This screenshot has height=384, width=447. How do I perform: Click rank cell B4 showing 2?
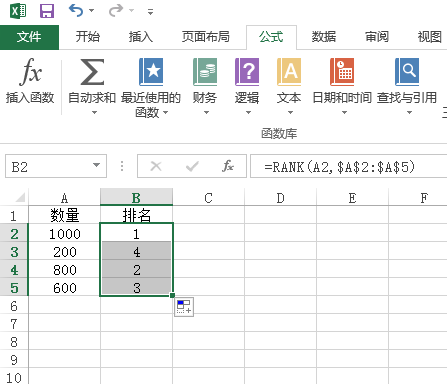coord(136,270)
